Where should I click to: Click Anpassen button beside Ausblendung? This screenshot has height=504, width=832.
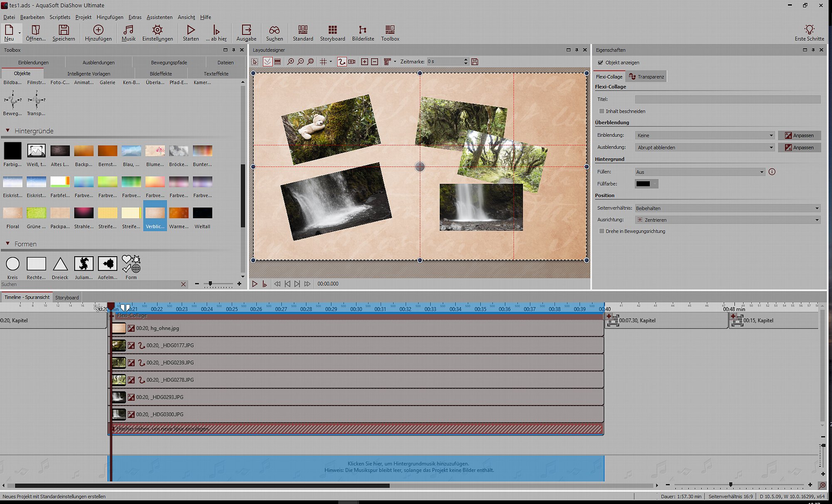coord(799,148)
